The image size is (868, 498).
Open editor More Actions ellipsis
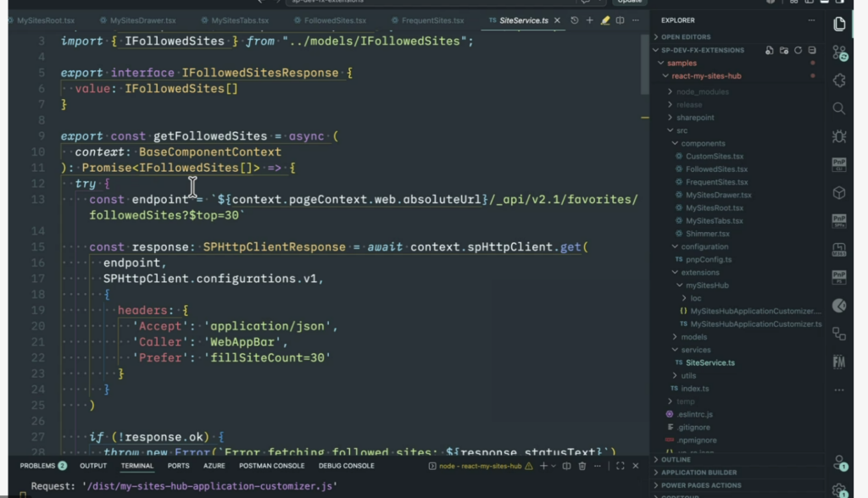point(636,20)
